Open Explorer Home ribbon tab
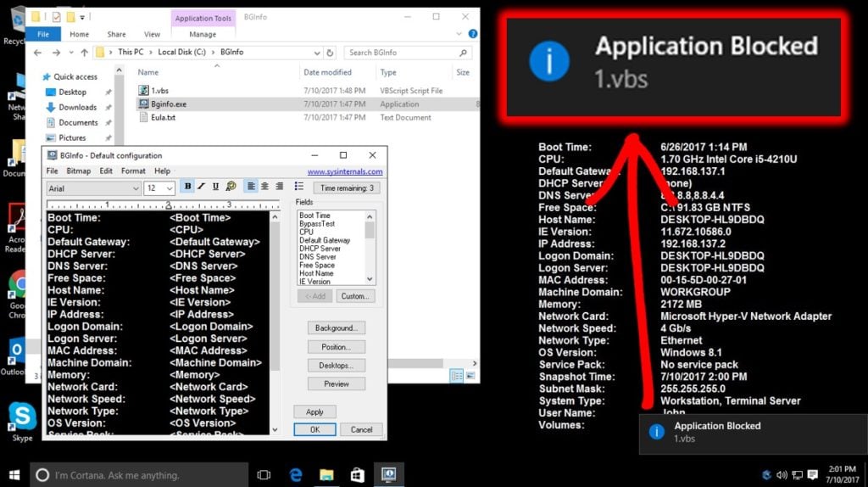 tap(79, 34)
